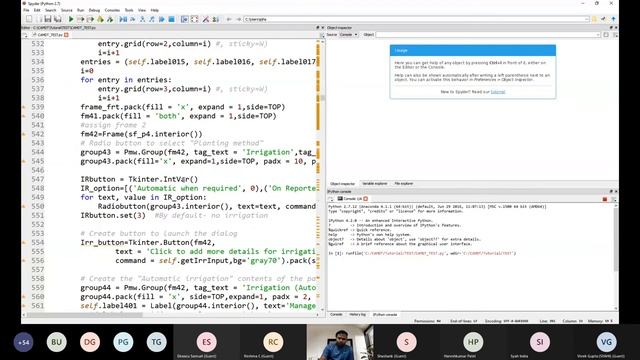Screen dimensions: 640x360
Task: Select participant TG avatar
Action: [x=156, y=342]
